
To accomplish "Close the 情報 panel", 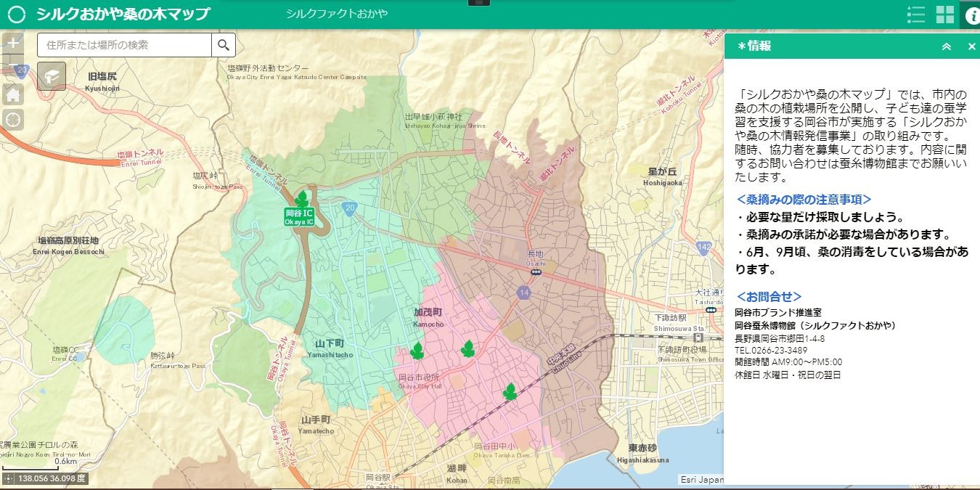I will pos(972,46).
